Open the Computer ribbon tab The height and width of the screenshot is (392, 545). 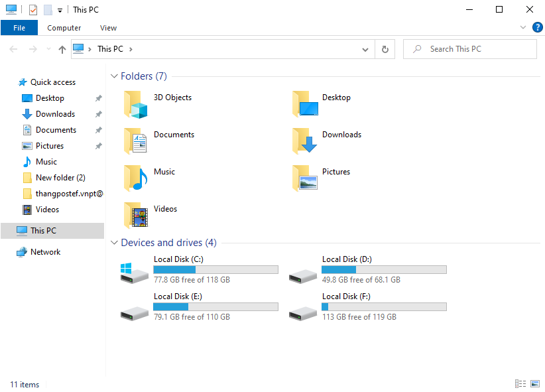[x=64, y=28]
